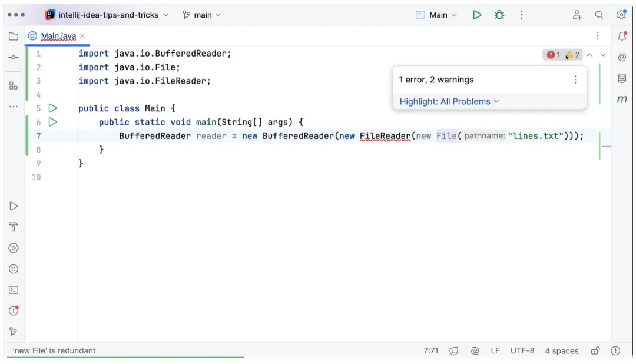Open the Problems tool window

(14, 311)
